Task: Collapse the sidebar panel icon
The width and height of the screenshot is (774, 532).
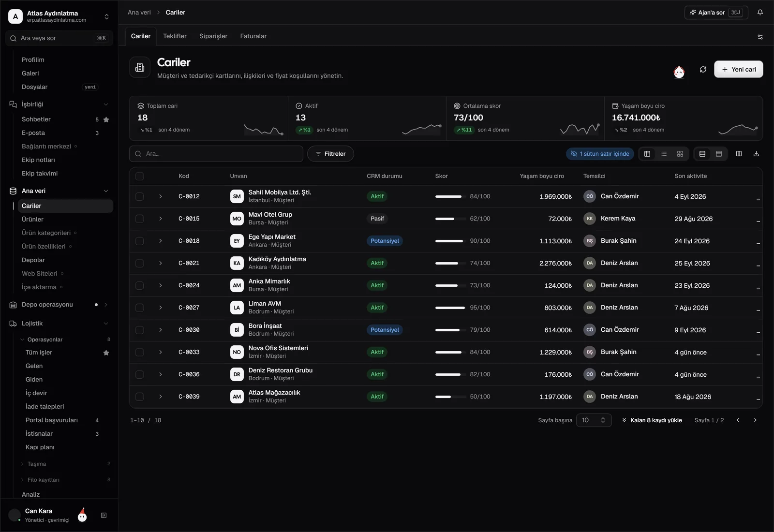Action: 104,516
